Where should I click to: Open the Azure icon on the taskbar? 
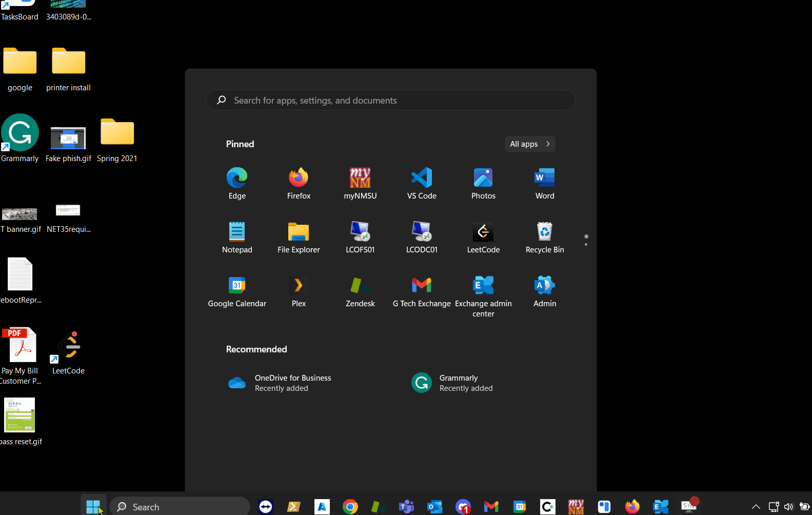click(322, 507)
